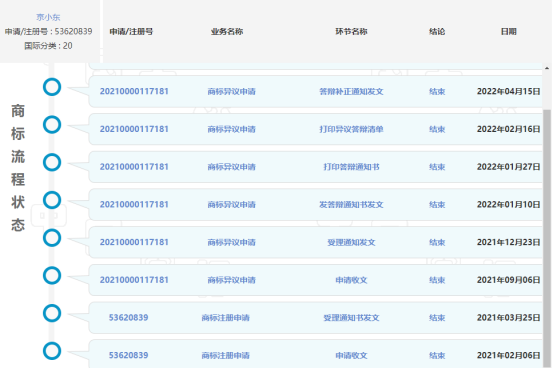This screenshot has height=369, width=554.
Task: Click 打印答辩通知书 stage name
Action: (351, 167)
